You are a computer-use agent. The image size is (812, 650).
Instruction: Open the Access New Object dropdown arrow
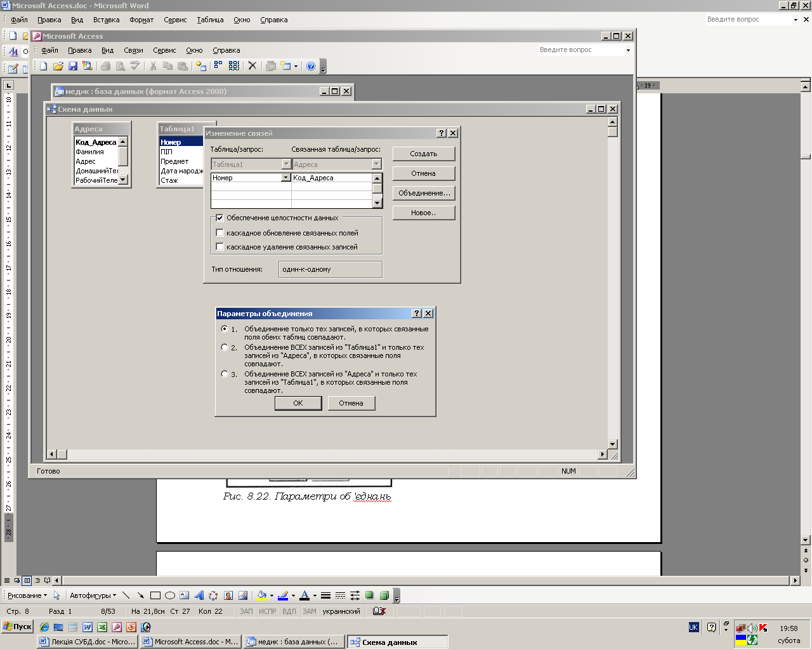tap(296, 66)
